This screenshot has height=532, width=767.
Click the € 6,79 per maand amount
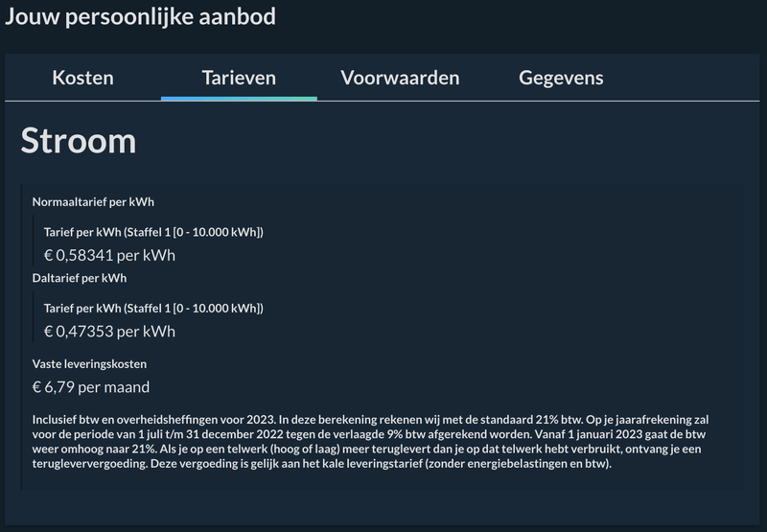click(x=91, y=387)
